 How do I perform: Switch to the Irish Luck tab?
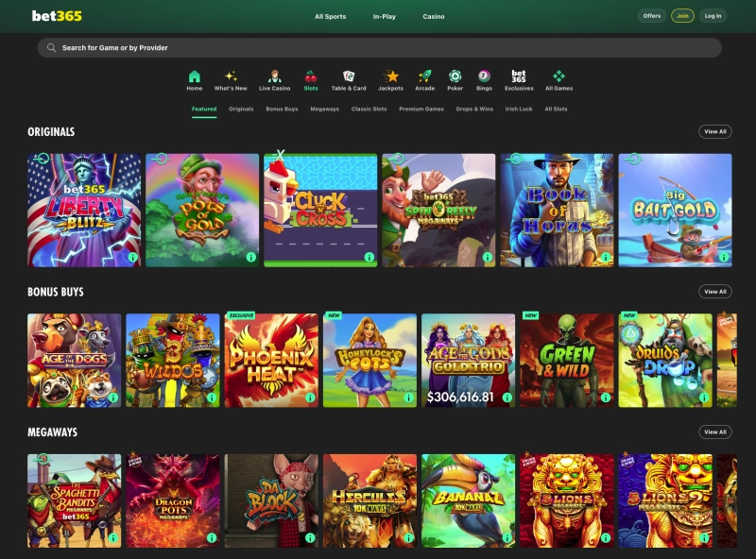click(519, 109)
